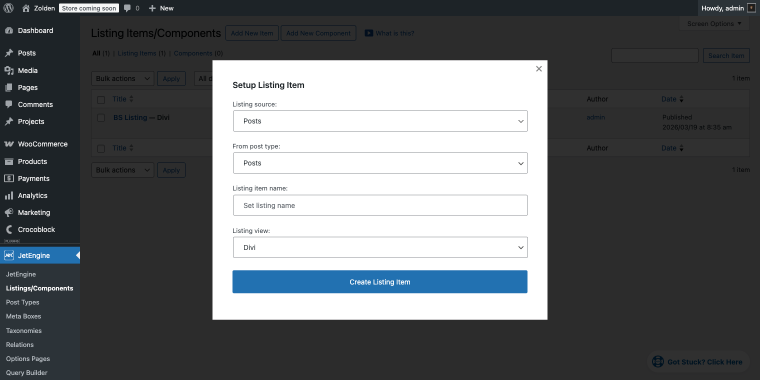Click the top Apply button
This screenshot has width=760, height=380.
pos(171,79)
